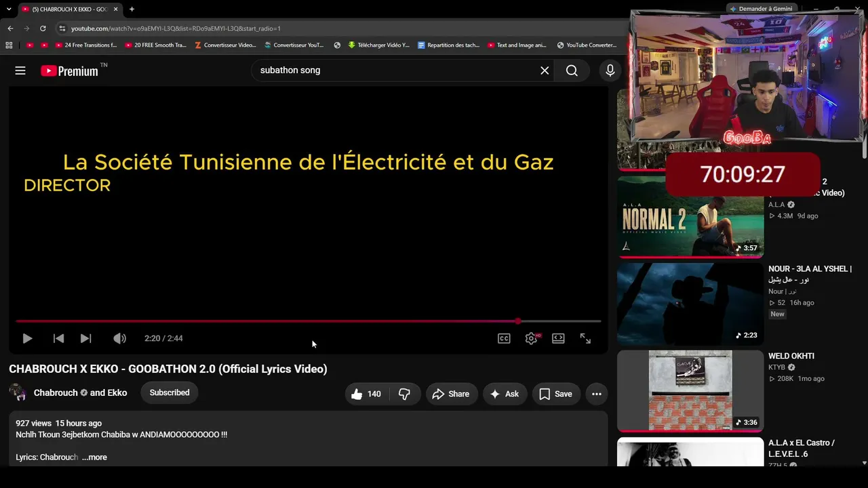Image resolution: width=868 pixels, height=488 pixels.
Task: Enter full screen video mode
Action: click(x=585, y=338)
